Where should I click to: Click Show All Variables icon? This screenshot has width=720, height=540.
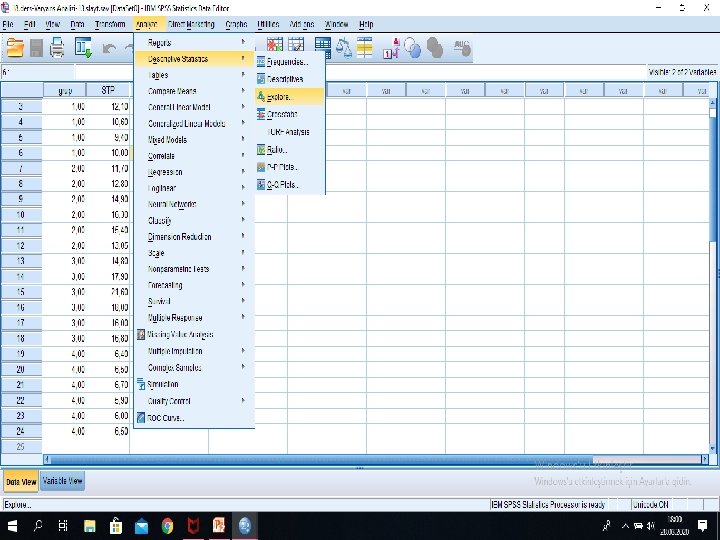pos(435,48)
